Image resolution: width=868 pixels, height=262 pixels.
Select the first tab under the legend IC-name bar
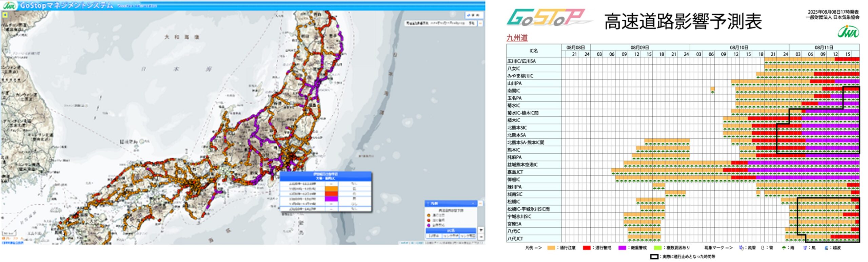pos(434,236)
